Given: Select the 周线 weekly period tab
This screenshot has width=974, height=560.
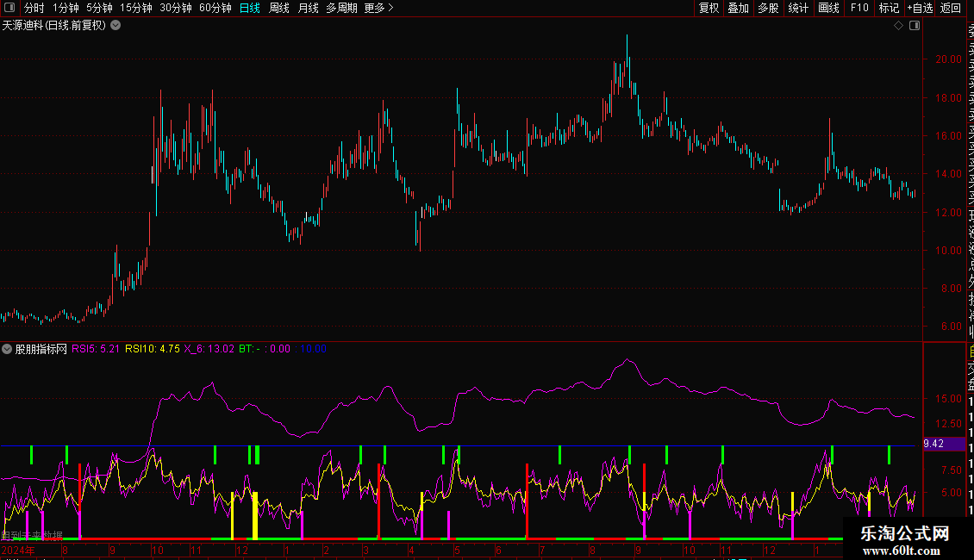Looking at the screenshot, I should pyautogui.click(x=279, y=8).
